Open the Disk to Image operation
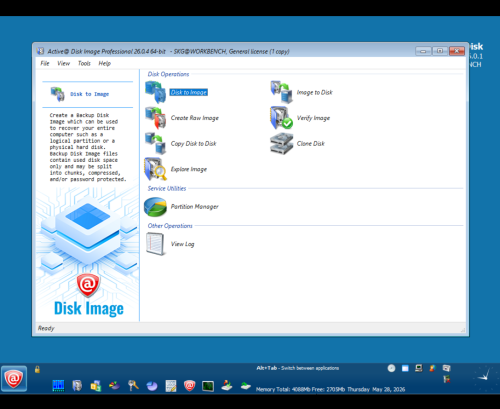Viewport: 500px width, 409px height. (x=189, y=92)
